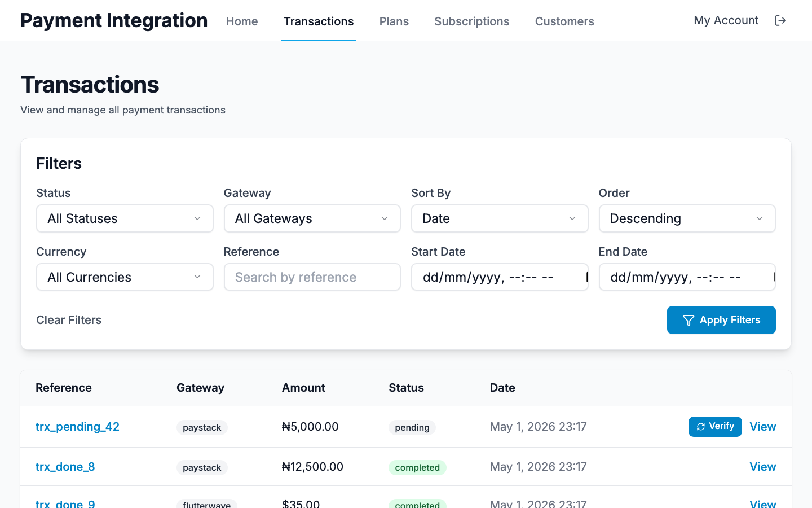Select the Transactions tab
This screenshot has height=508, width=812.
coord(319,21)
